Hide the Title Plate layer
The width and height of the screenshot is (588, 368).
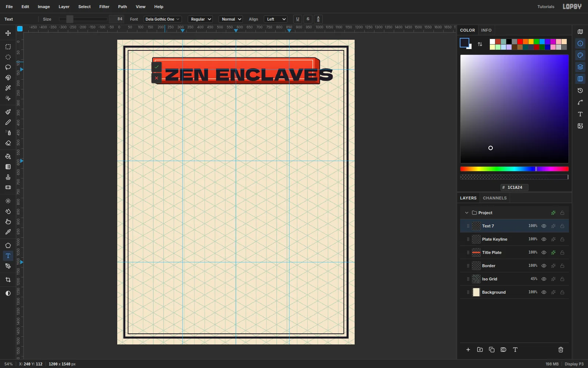(x=544, y=252)
